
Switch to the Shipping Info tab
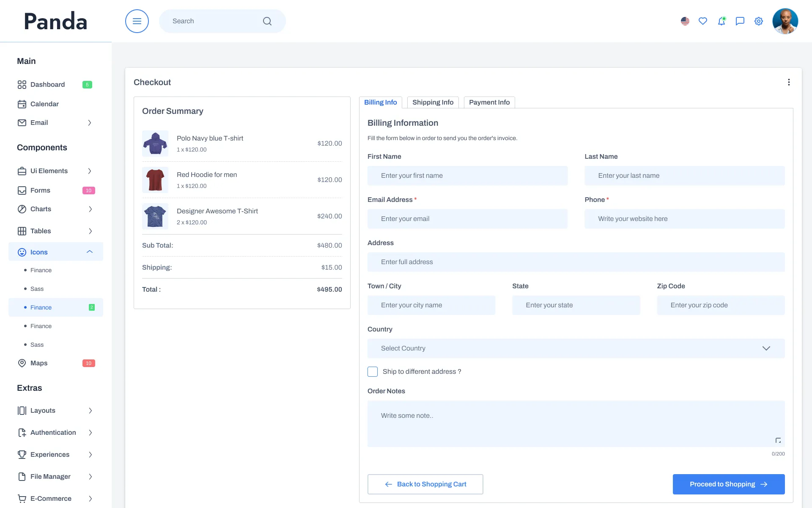tap(433, 102)
